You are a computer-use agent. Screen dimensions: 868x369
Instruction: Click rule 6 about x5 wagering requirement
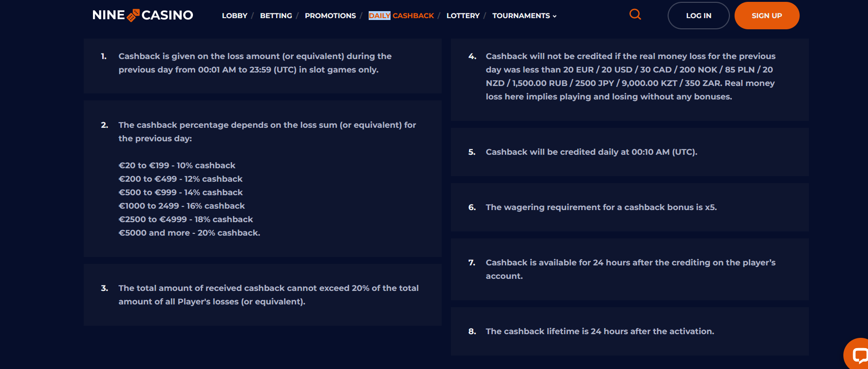coord(629,207)
